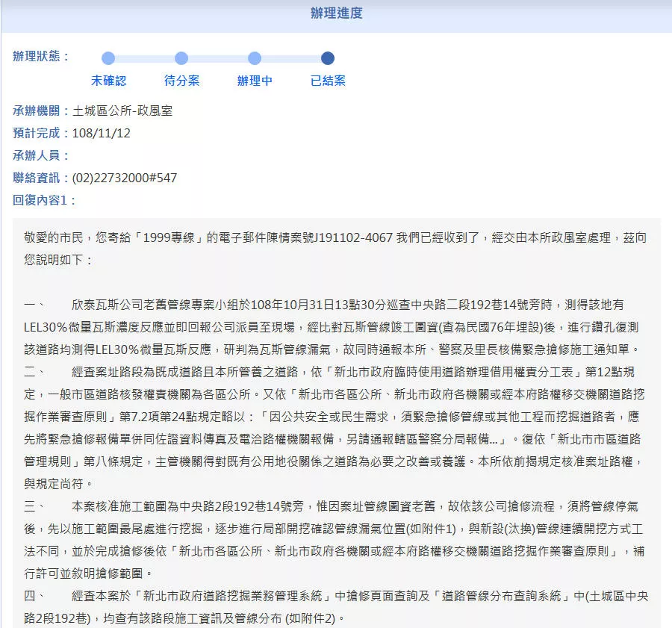Image resolution: width=672 pixels, height=628 pixels.
Task: Click the line starting 定，一般市區道路核發權責機關
Action: pyautogui.click(x=335, y=394)
